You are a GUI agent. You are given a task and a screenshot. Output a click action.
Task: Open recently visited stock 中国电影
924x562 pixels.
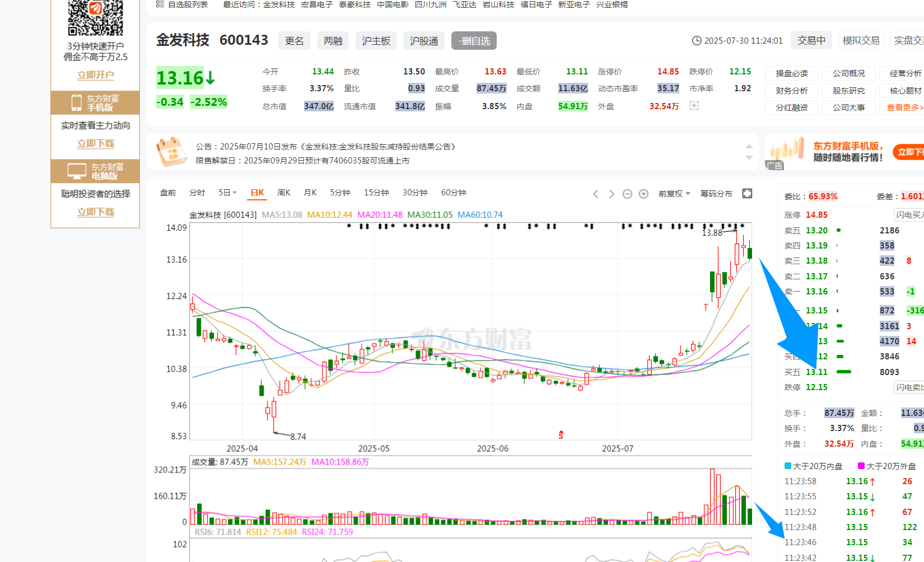[x=393, y=4]
